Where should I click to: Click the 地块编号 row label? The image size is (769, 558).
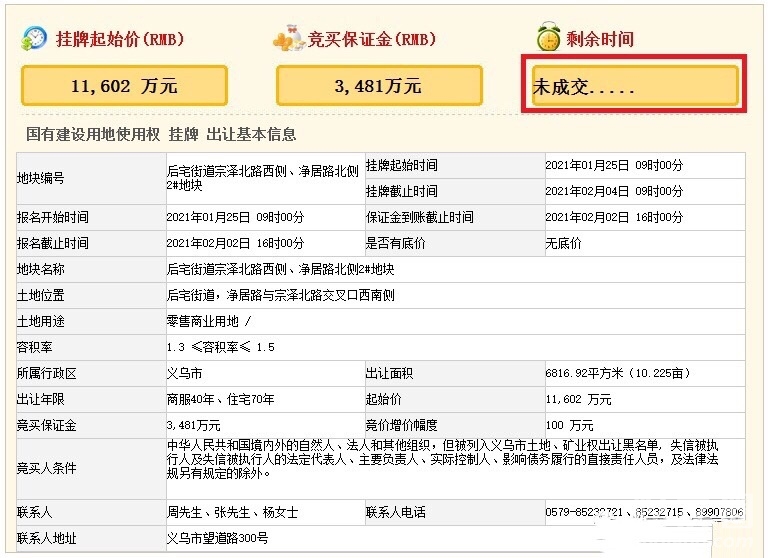40,178
